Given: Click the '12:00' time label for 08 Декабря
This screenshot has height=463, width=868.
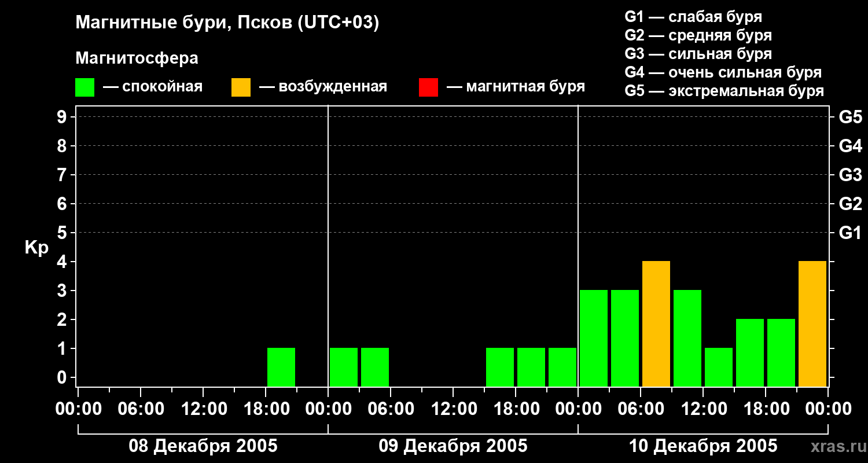Looking at the screenshot, I should pos(203,409).
